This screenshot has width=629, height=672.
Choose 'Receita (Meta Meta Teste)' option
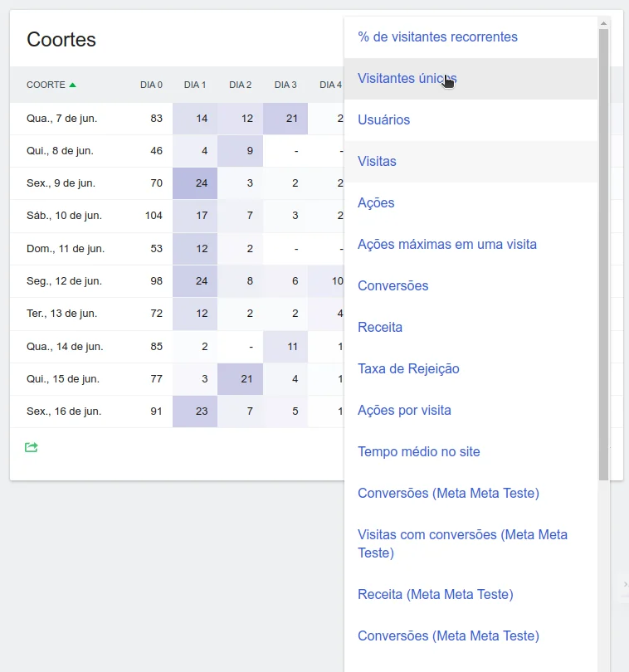click(x=435, y=595)
